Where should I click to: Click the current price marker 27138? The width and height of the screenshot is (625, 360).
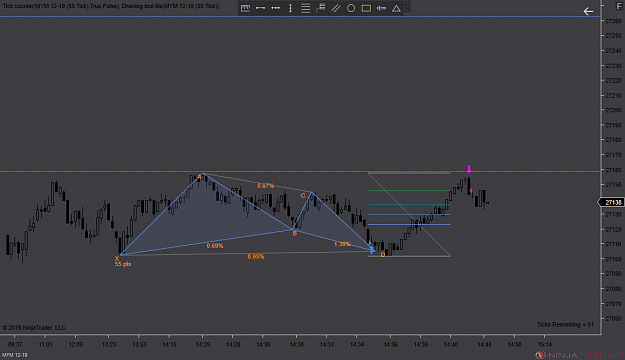[611, 202]
